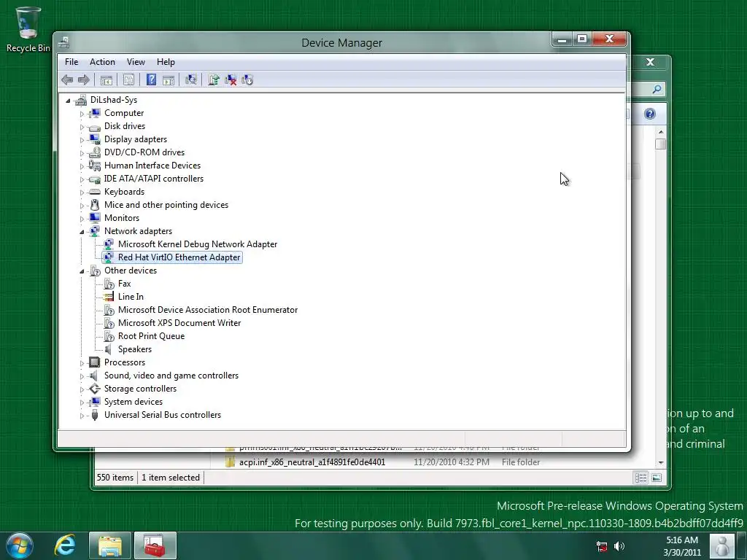The height and width of the screenshot is (560, 747).
Task: Click the search magnifier in the background Explorer window
Action: pos(657,89)
